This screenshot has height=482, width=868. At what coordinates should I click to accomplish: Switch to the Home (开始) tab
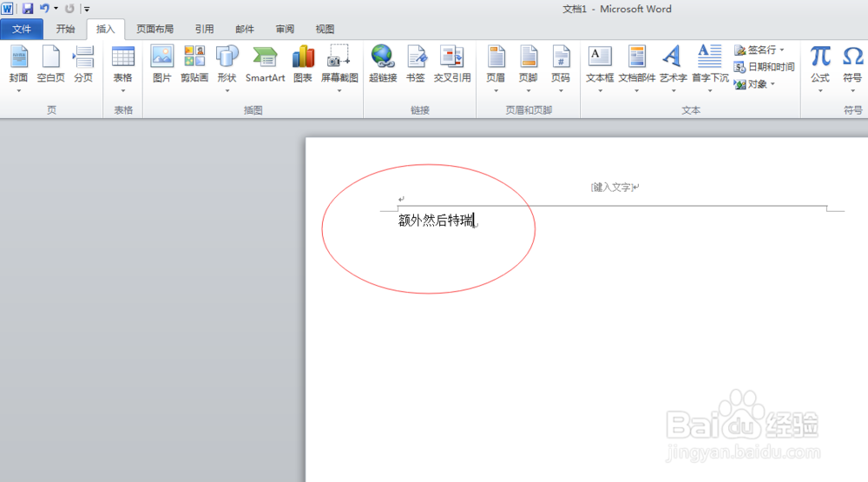tap(65, 29)
